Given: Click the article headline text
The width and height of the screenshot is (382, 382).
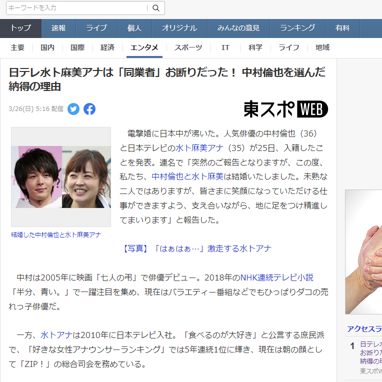Looking at the screenshot, I should (167, 79).
